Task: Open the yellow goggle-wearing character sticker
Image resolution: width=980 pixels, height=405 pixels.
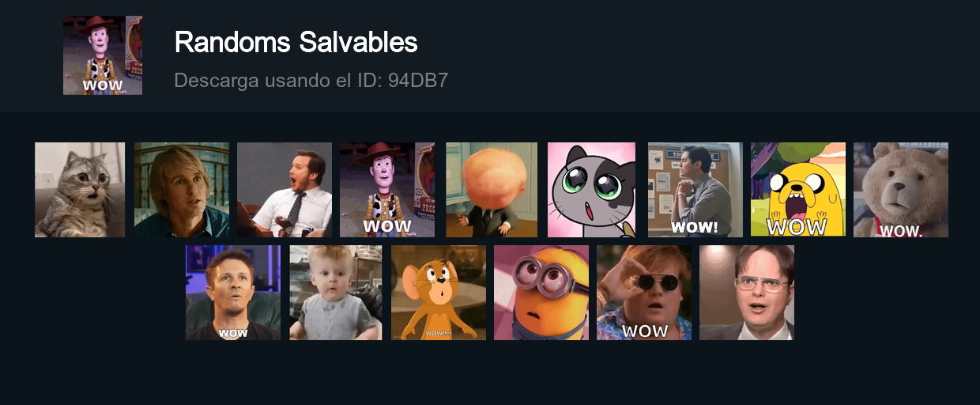Action: [541, 293]
